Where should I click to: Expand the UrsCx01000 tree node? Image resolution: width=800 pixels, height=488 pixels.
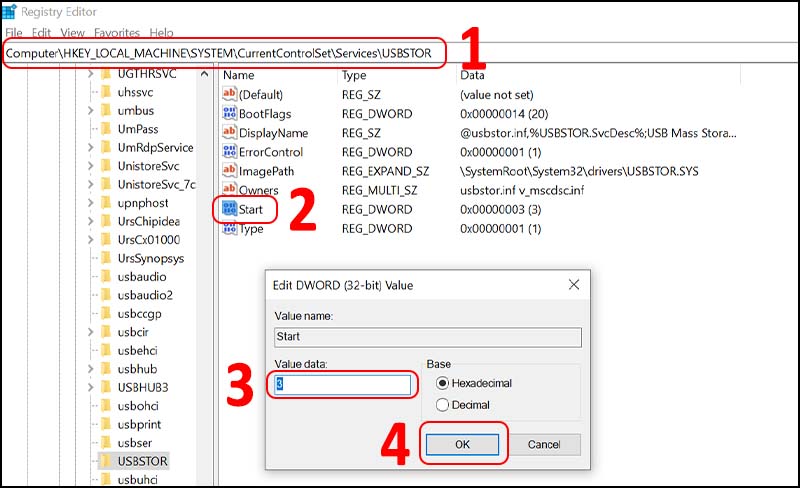pos(90,239)
